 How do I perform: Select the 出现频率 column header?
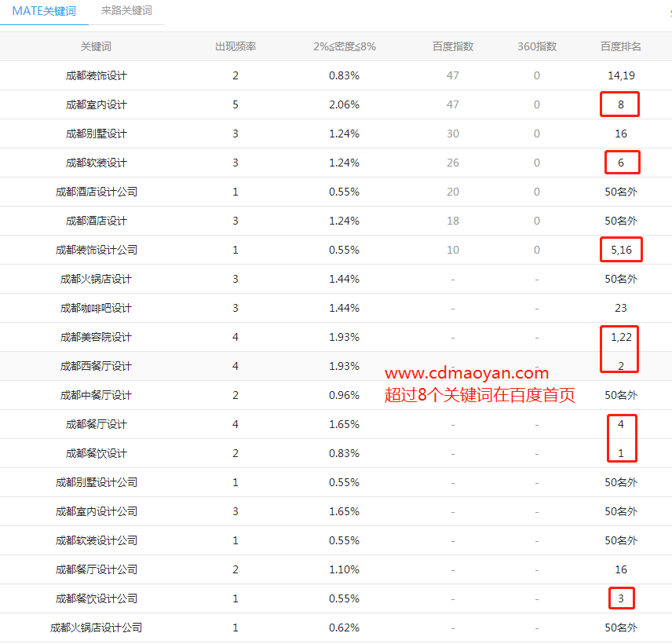236,46
